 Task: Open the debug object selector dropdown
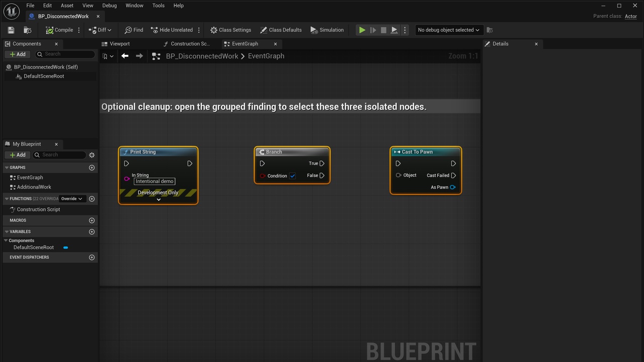tap(449, 30)
